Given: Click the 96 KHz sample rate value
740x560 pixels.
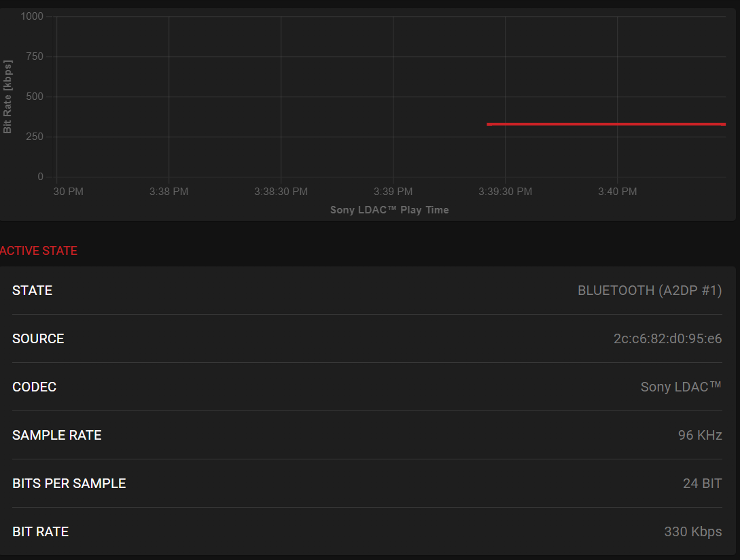Looking at the screenshot, I should (699, 436).
